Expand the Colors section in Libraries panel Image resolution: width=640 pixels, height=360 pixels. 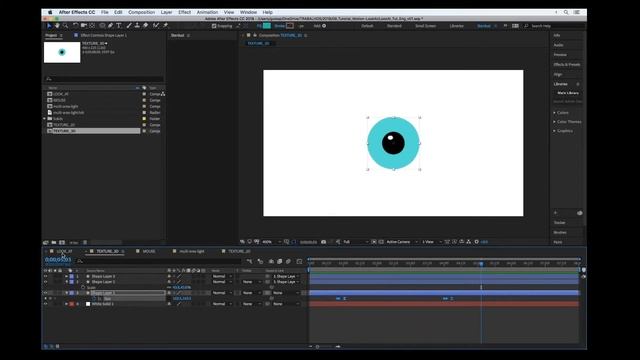pyautogui.click(x=555, y=113)
